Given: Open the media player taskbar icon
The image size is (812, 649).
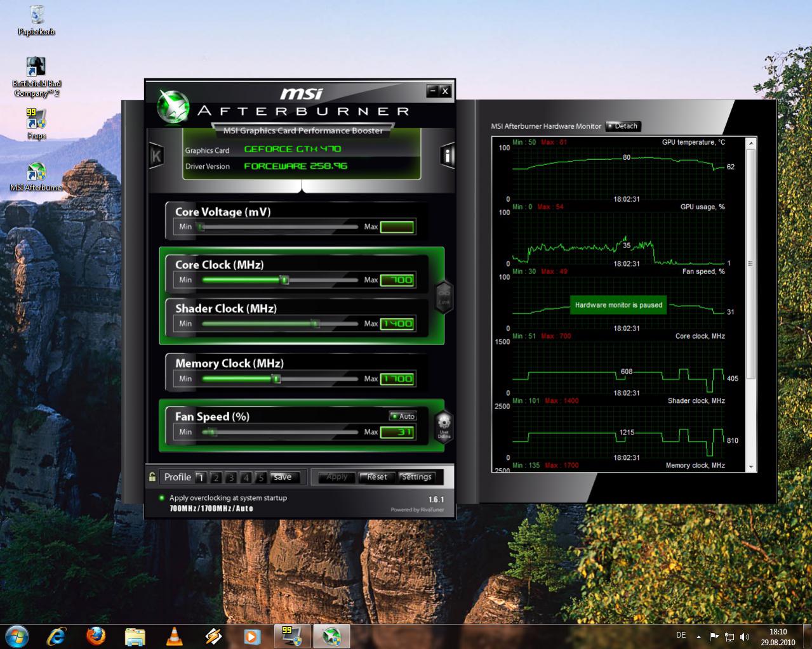Looking at the screenshot, I should click(x=252, y=636).
